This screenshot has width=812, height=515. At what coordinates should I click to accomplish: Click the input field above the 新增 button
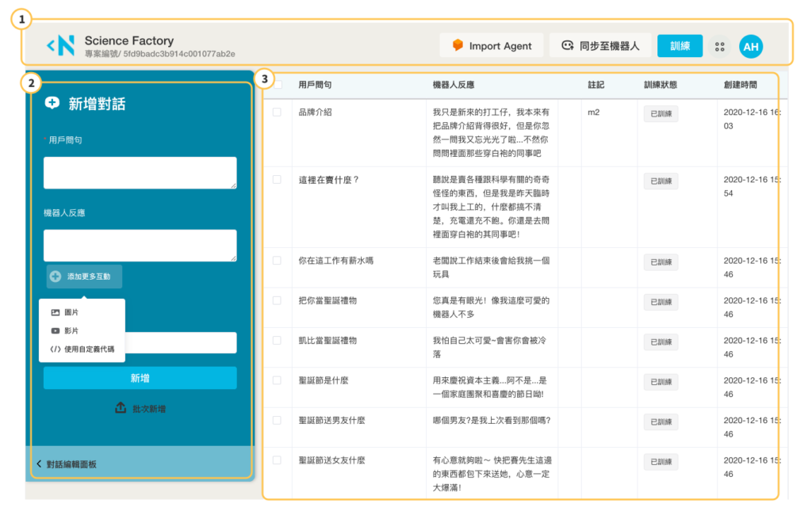click(x=181, y=342)
